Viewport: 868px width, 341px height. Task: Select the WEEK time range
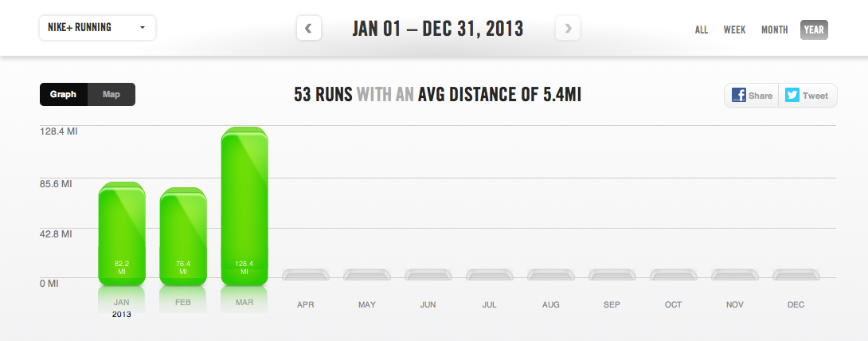coord(734,30)
